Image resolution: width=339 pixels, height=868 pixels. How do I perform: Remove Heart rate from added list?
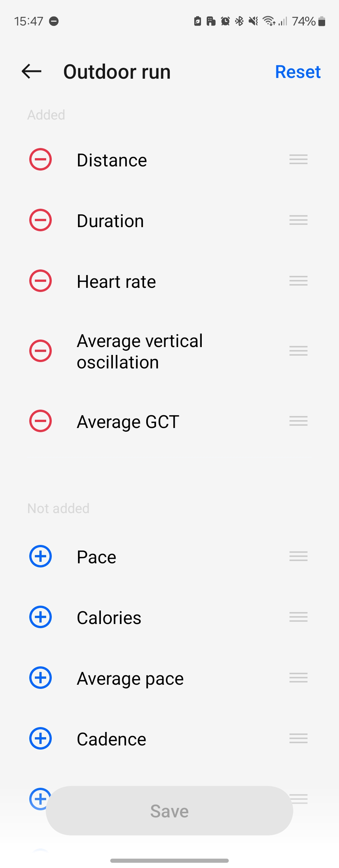[40, 281]
